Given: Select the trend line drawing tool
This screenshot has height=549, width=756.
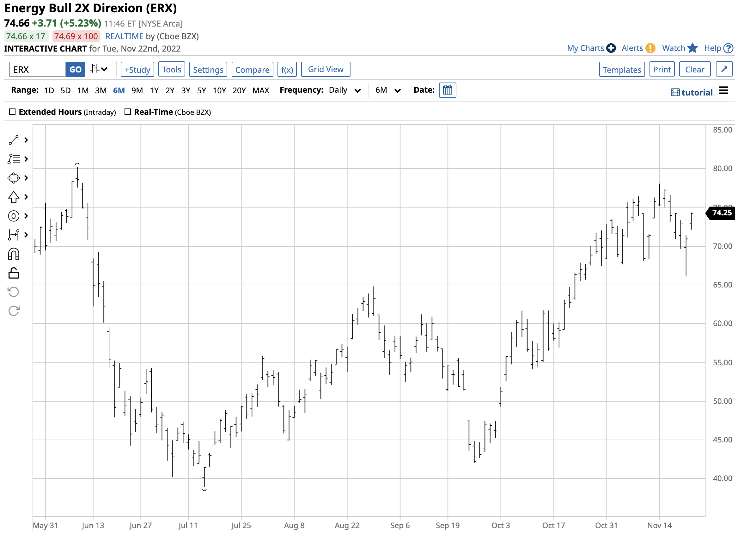Looking at the screenshot, I should pyautogui.click(x=13, y=140).
